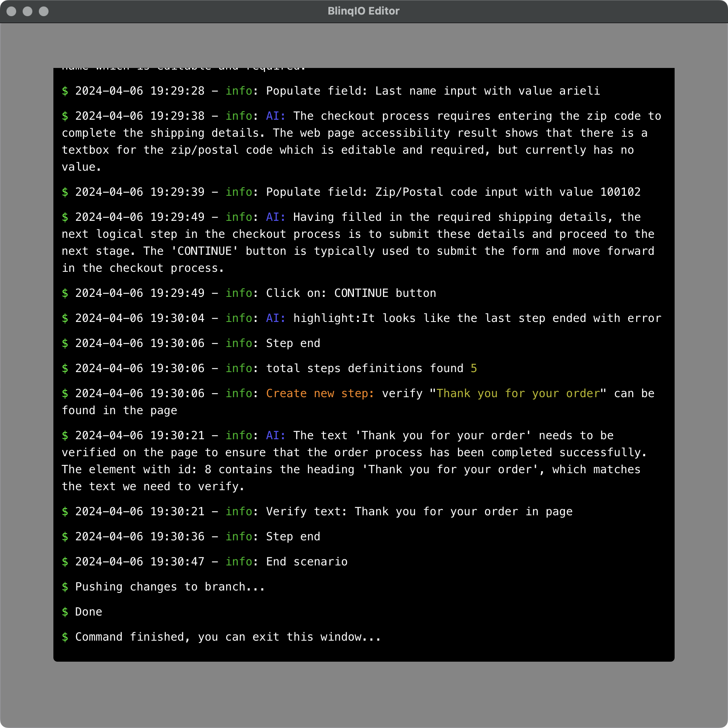Click the yellow 'Thank you for your order' text

518,394
